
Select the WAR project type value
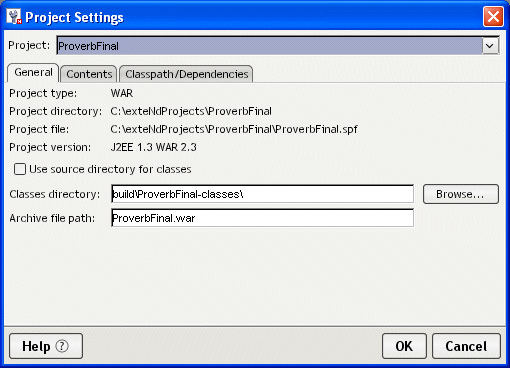pos(122,93)
